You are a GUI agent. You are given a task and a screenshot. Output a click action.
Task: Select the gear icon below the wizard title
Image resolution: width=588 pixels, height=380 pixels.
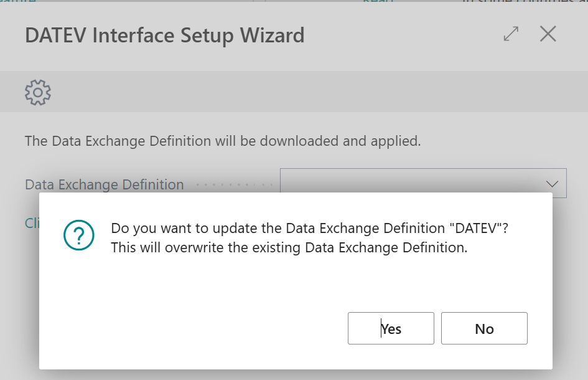click(x=37, y=92)
